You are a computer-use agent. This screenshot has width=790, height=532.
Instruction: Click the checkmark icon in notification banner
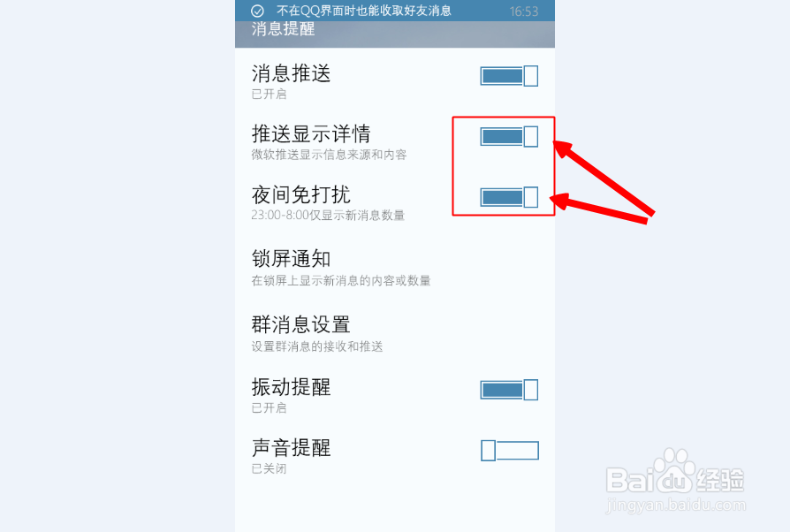[x=257, y=11]
